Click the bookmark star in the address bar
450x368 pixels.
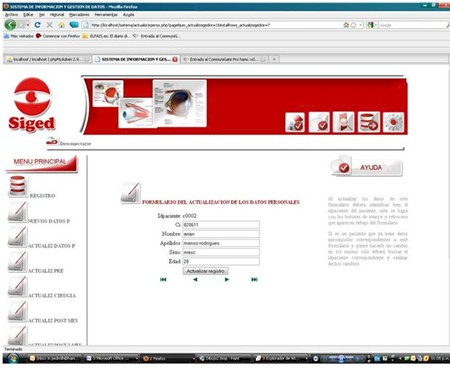(x=353, y=25)
